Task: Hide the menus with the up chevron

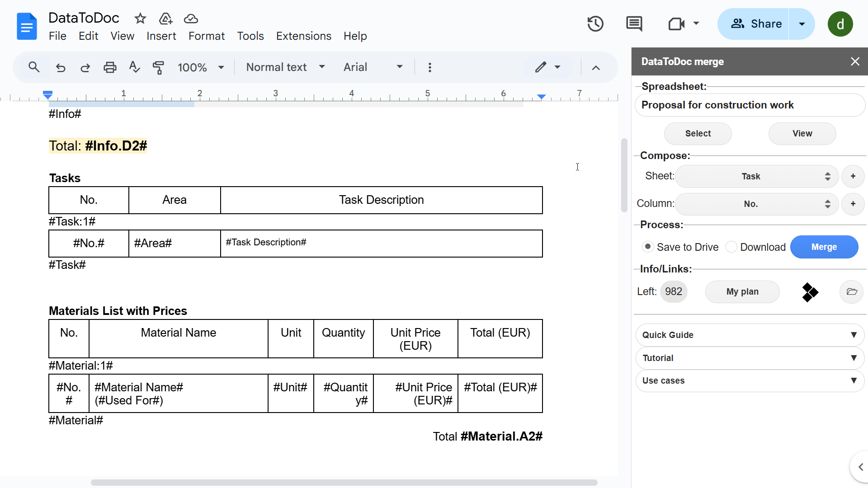Action: click(x=596, y=68)
